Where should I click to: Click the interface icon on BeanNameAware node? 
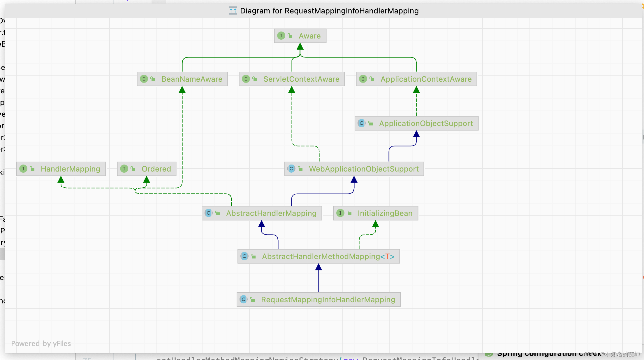[144, 79]
